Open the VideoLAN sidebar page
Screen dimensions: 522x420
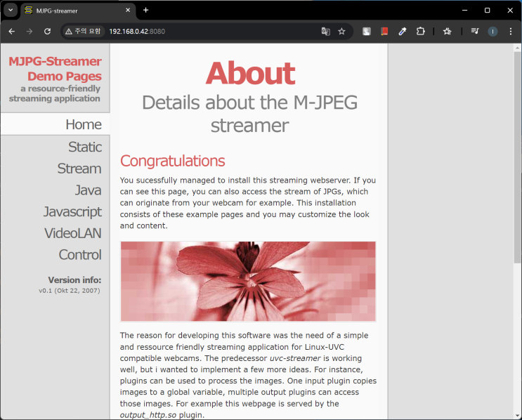(73, 233)
